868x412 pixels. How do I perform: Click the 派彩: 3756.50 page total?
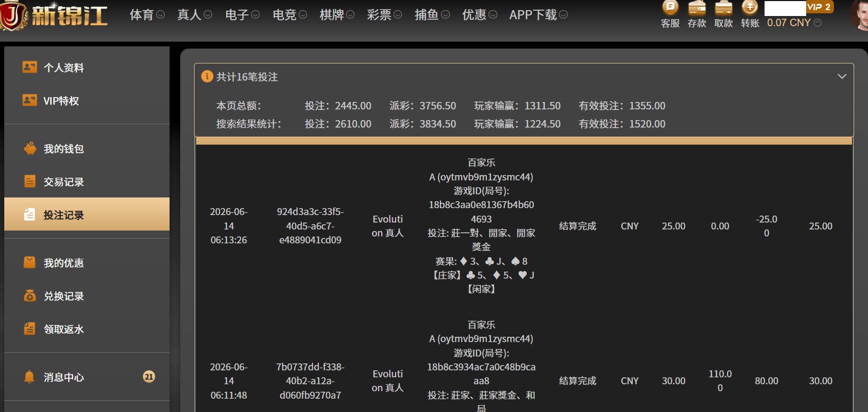point(423,106)
